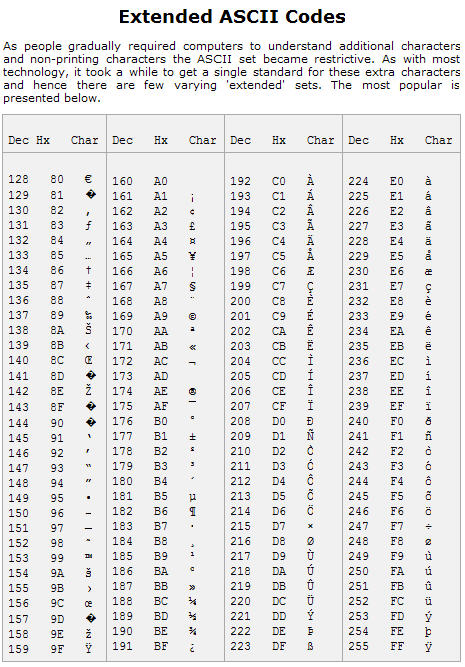Viewport: 465px width, 667px height.
Task: Select hex code C7 next to 199
Action: pyautogui.click(x=279, y=286)
